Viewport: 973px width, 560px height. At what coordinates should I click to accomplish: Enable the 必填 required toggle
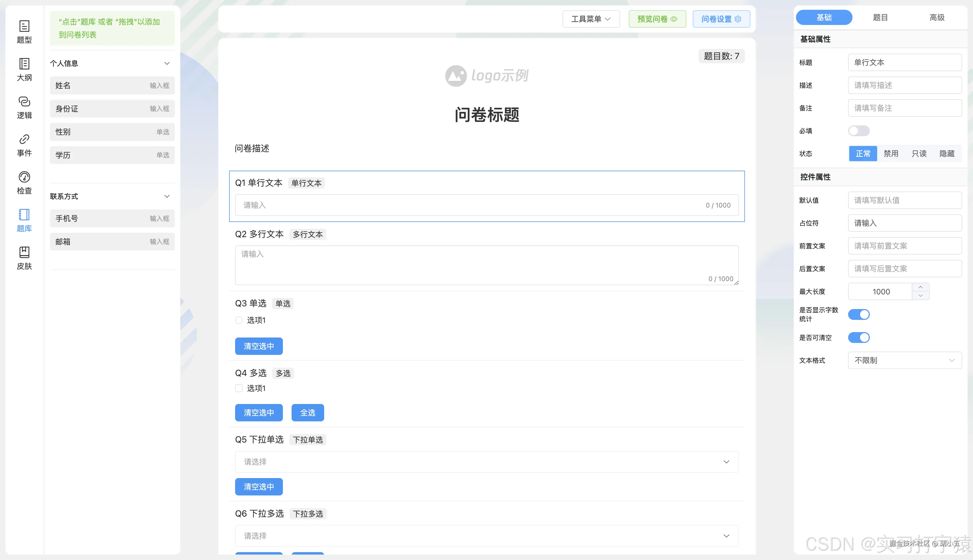pyautogui.click(x=859, y=131)
